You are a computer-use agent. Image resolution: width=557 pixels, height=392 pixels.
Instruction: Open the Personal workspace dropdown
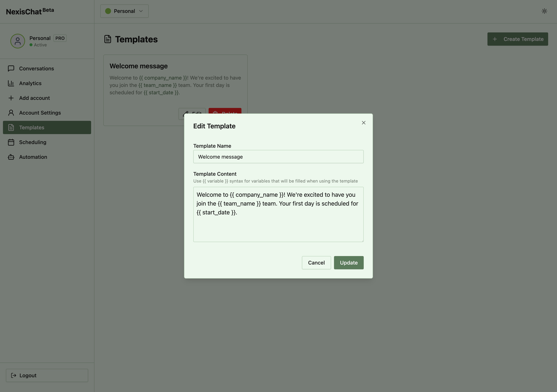(124, 11)
